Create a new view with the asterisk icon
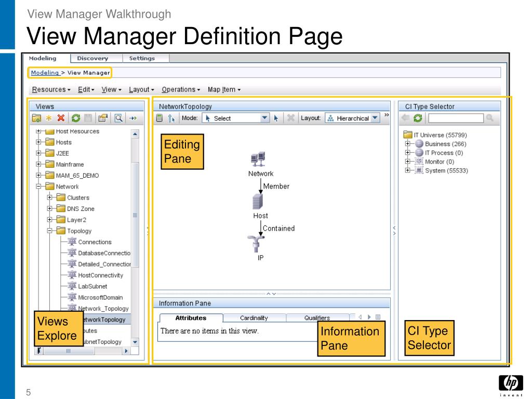Image resolution: width=532 pixels, height=399 pixels. click(49, 118)
